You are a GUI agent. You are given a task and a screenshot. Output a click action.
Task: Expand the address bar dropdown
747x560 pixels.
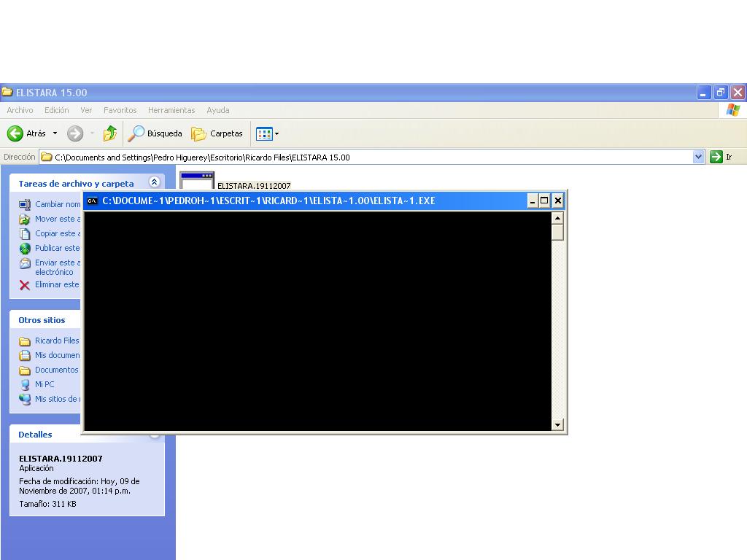point(698,157)
